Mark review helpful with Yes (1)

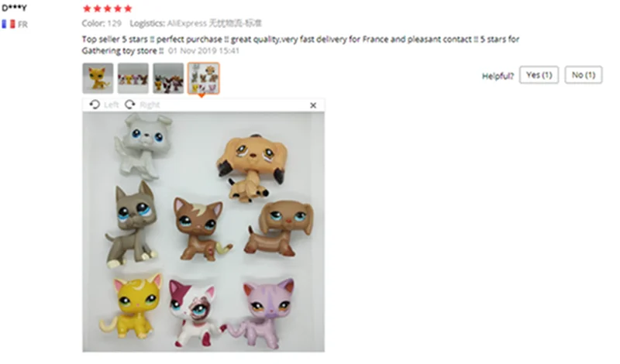539,74
